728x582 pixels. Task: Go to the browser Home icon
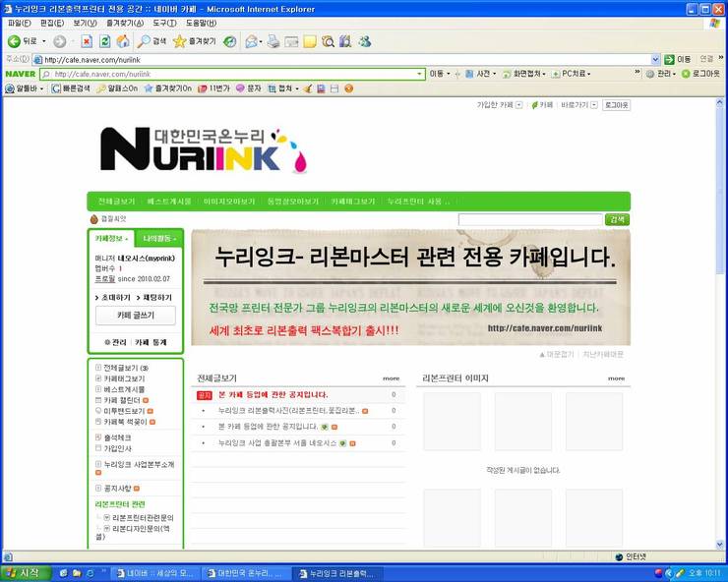pos(122,41)
